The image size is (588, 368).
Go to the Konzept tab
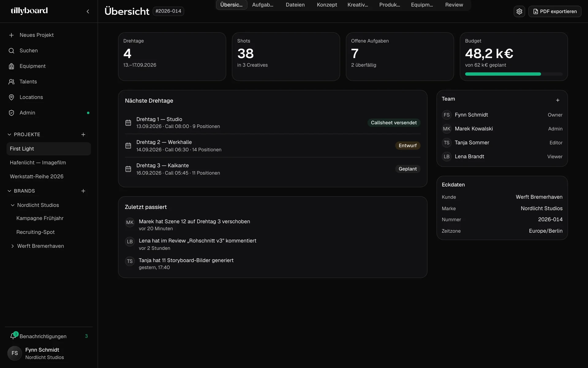tap(327, 5)
